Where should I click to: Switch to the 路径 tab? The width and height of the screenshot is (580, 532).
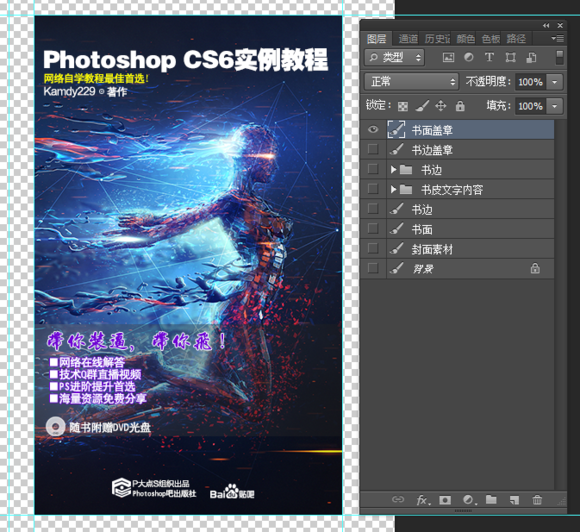(516, 38)
